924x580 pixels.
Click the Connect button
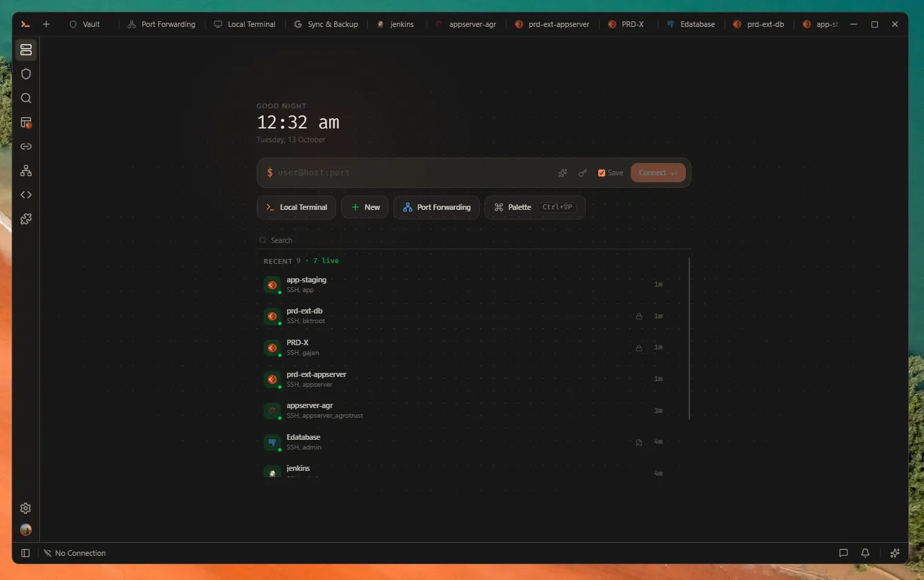pos(658,173)
